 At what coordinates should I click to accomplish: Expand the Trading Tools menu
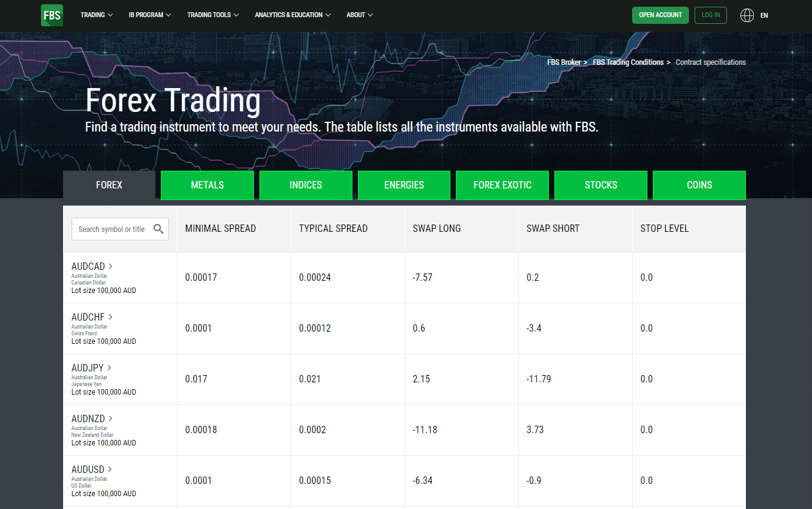(x=213, y=15)
